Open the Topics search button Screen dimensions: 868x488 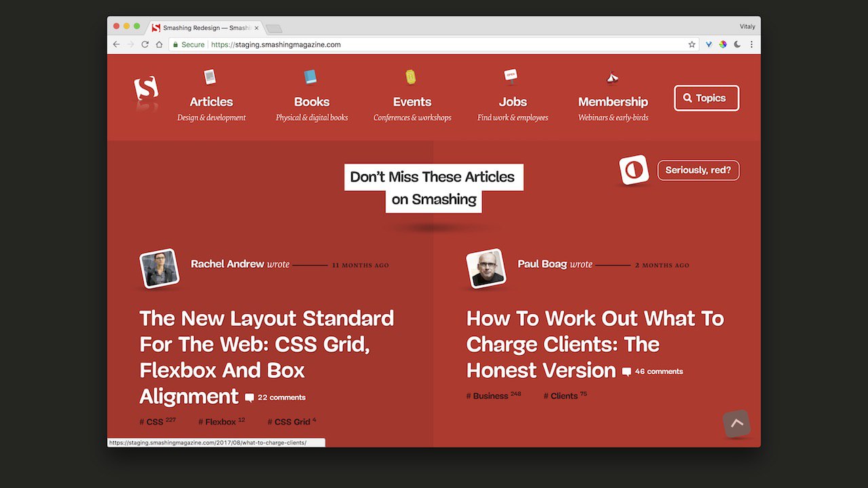pos(707,98)
